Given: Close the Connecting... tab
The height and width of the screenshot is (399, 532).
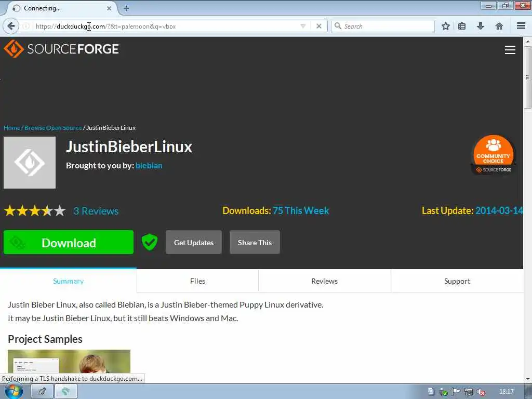Looking at the screenshot, I should click(x=109, y=8).
